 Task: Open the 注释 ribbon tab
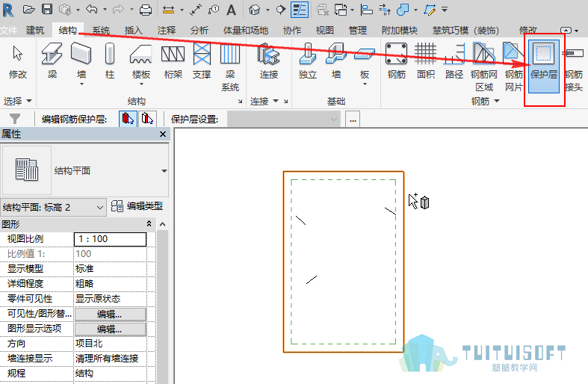(167, 30)
